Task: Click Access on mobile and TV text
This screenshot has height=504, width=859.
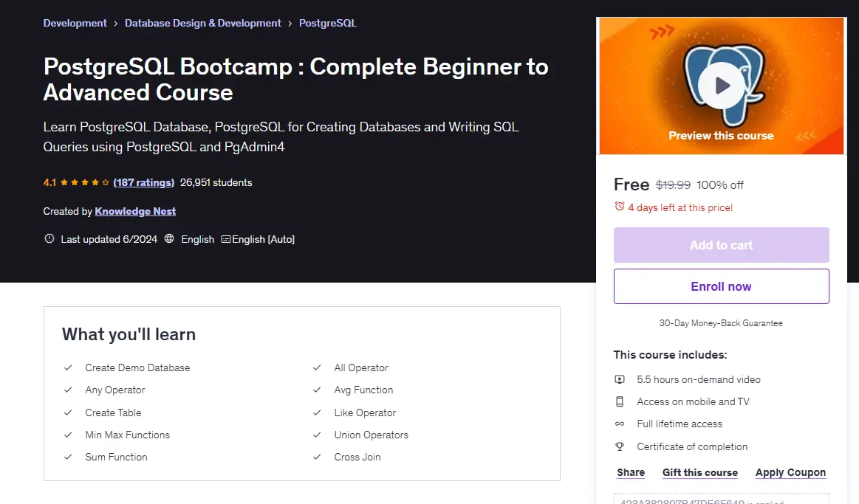Action: click(x=693, y=401)
